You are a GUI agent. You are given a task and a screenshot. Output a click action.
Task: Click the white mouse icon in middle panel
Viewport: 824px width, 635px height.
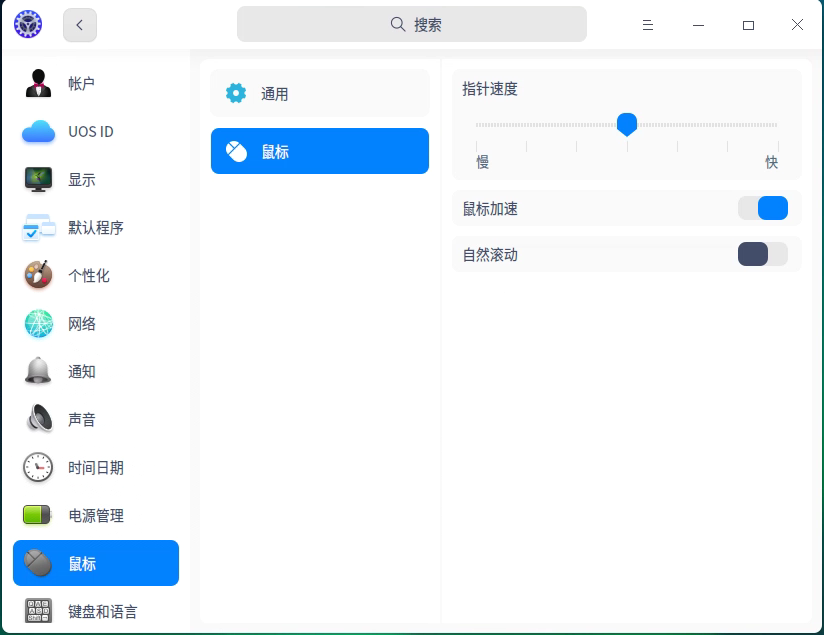coord(236,151)
